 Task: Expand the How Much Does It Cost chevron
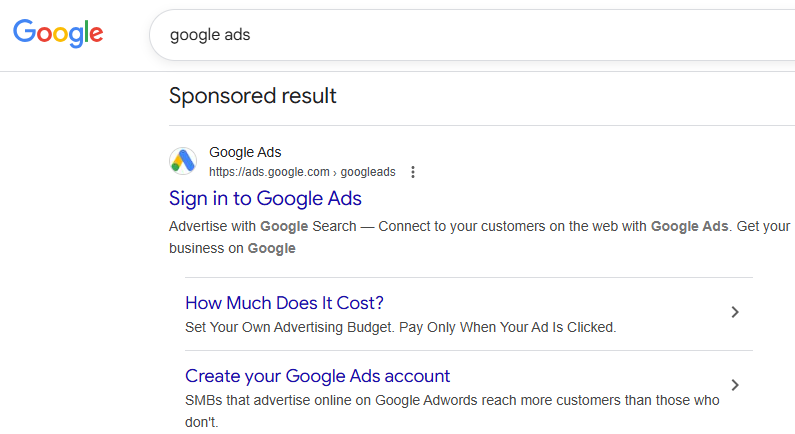[735, 312]
